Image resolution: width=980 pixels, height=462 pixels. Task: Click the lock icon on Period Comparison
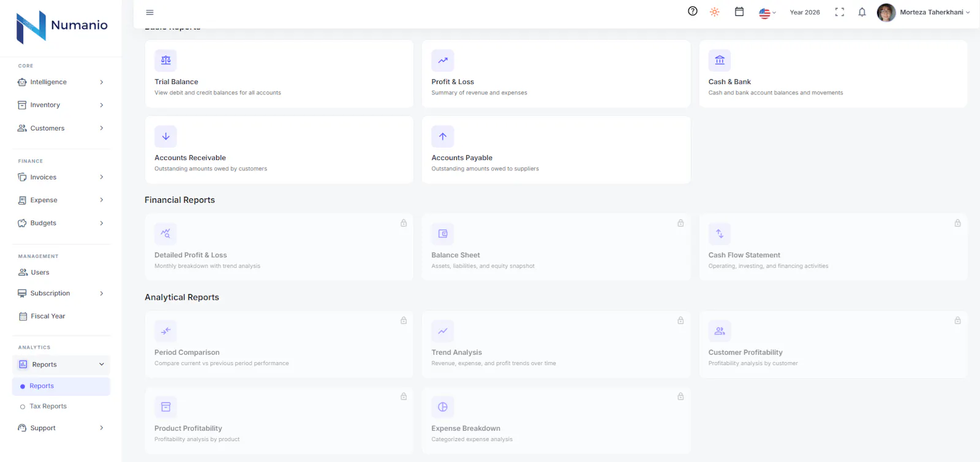(x=404, y=320)
